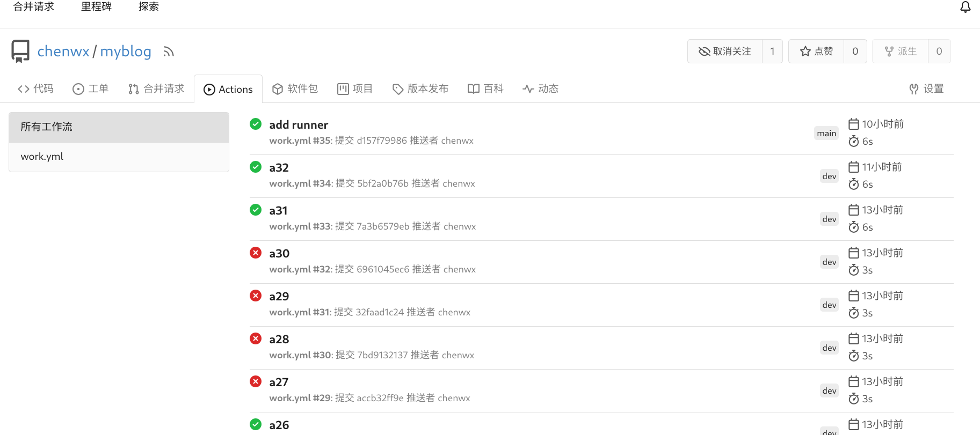Click the main branch label
This screenshot has height=435, width=980.
[x=826, y=134]
